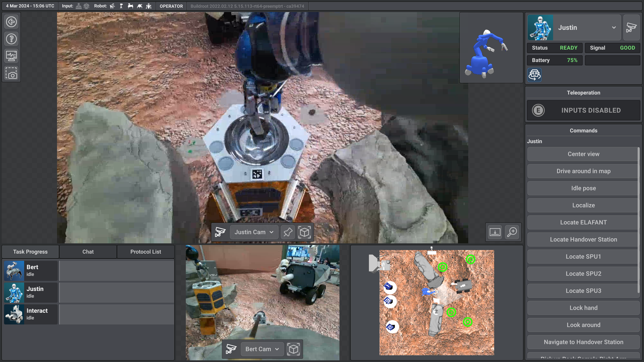Screen dimensions: 644x362
Task: Click the robot teleoperation status icon
Action: point(538,110)
